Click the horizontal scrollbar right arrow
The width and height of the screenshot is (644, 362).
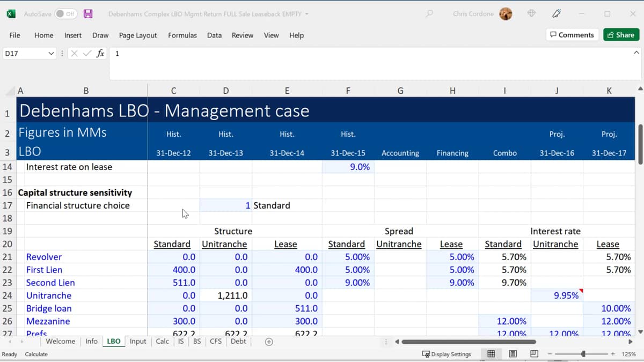(630, 342)
